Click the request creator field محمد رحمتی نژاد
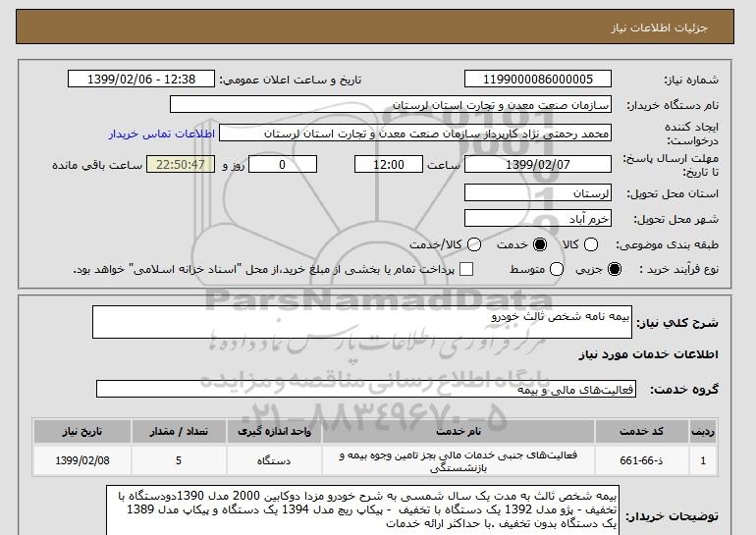 (415, 134)
